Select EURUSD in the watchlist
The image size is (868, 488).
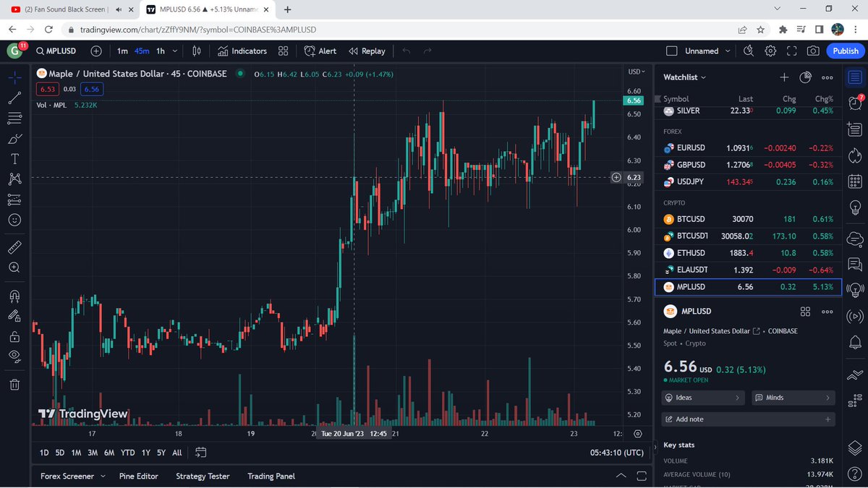click(749, 148)
